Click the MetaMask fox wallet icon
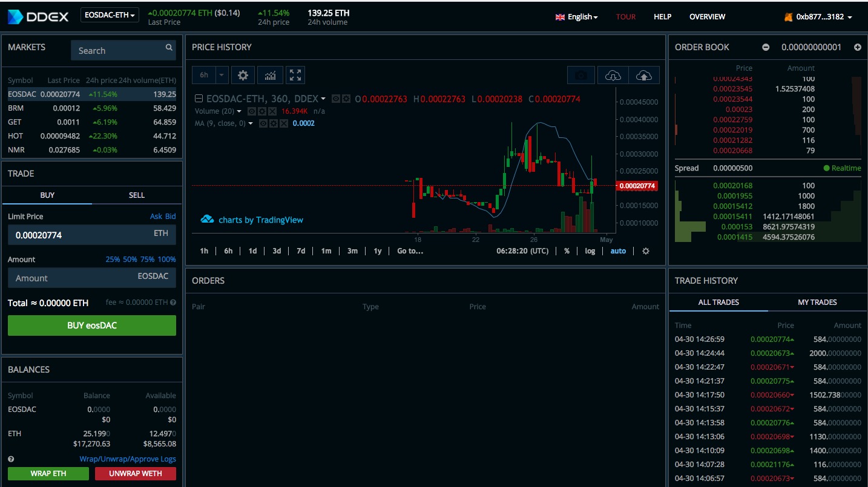Screen dimensions: 868x487 [x=788, y=17]
